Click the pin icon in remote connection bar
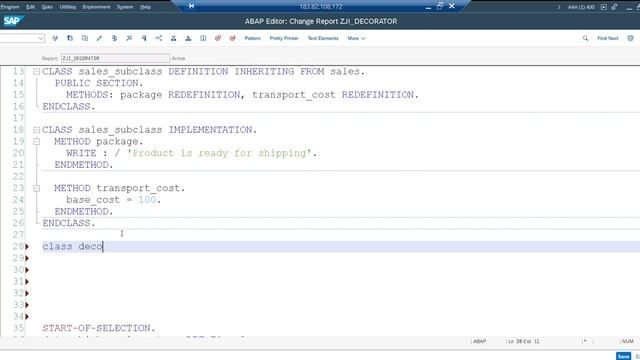Image resolution: width=640 pixels, height=360 pixels. coord(191,6)
